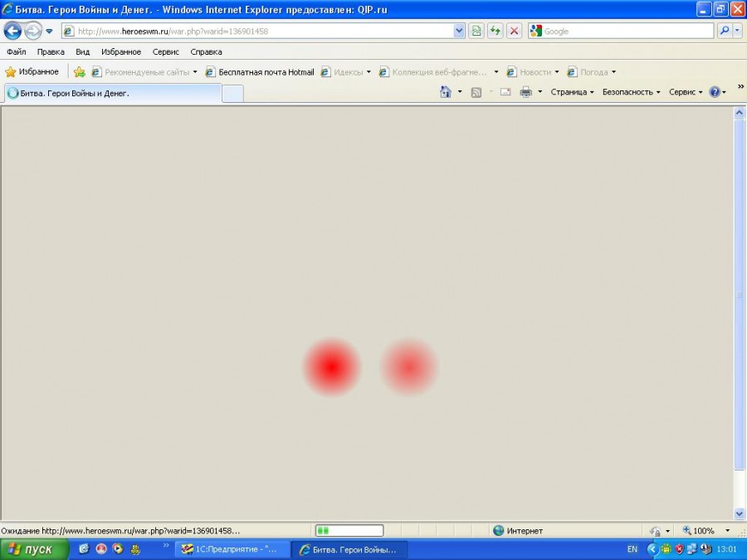Open Коллекция веб-фрагме... link
The height and width of the screenshot is (560, 747).
(x=433, y=72)
